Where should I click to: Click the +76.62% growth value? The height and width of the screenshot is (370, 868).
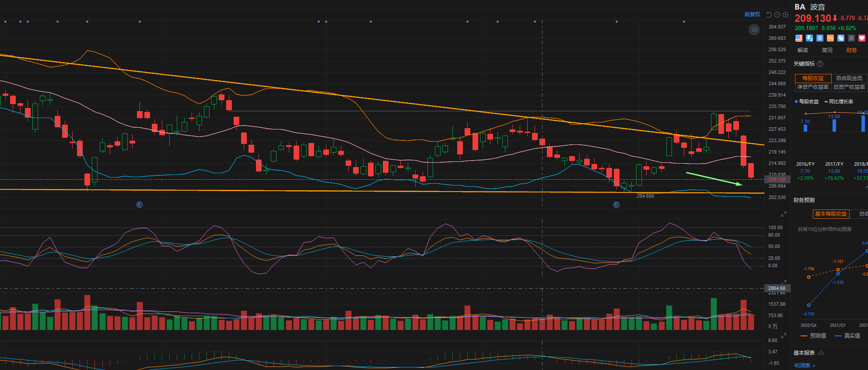834,178
